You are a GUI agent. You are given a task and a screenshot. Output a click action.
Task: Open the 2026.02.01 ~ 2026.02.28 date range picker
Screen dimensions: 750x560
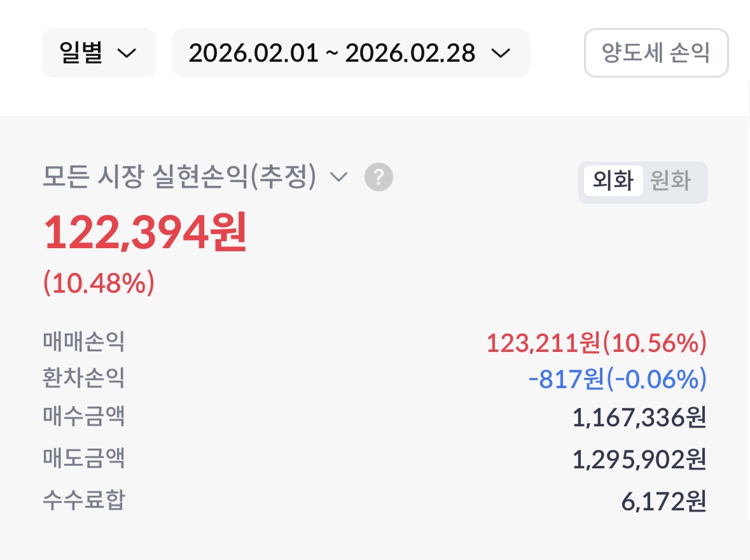(351, 53)
